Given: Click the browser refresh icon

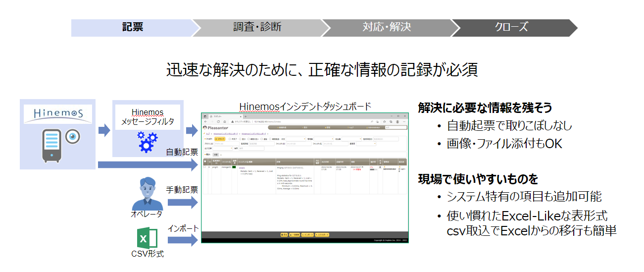Looking at the screenshot, I should click(218, 121).
